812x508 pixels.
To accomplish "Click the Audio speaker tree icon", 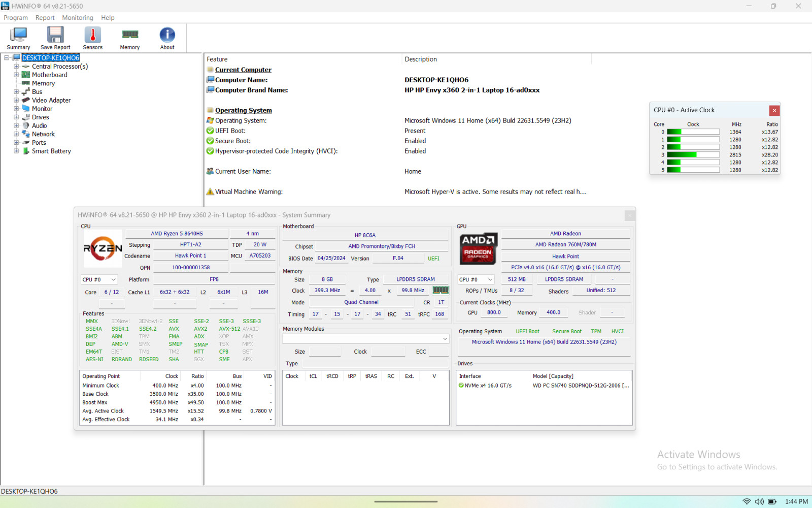I will [x=26, y=125].
